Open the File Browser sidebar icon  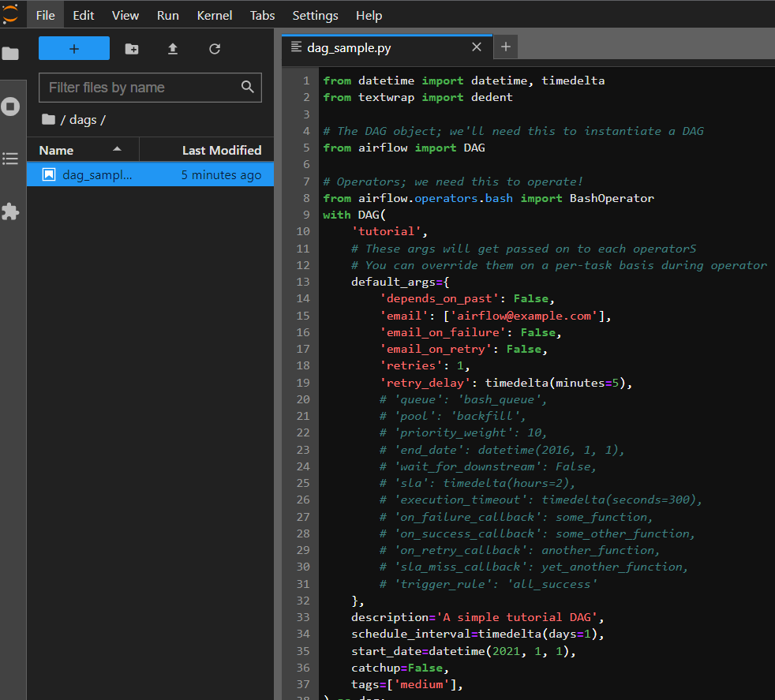pos(10,54)
